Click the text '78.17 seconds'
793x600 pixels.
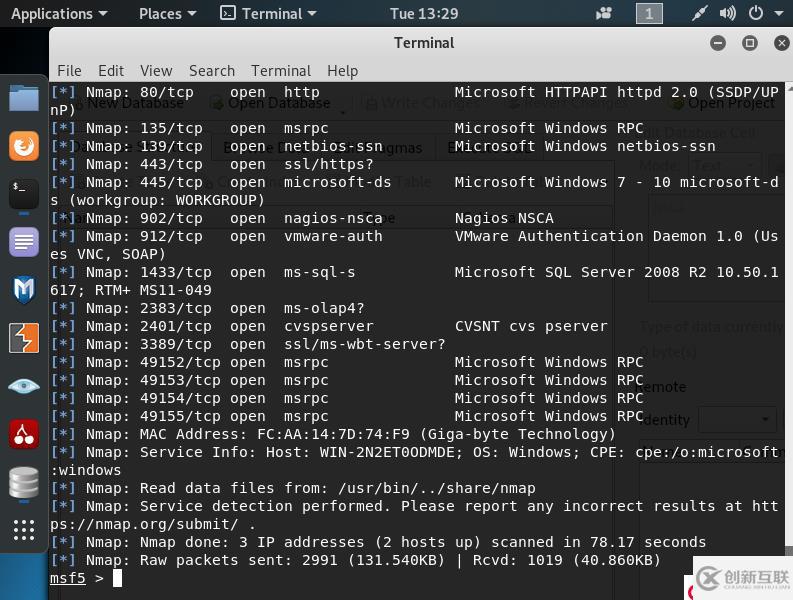click(x=648, y=542)
